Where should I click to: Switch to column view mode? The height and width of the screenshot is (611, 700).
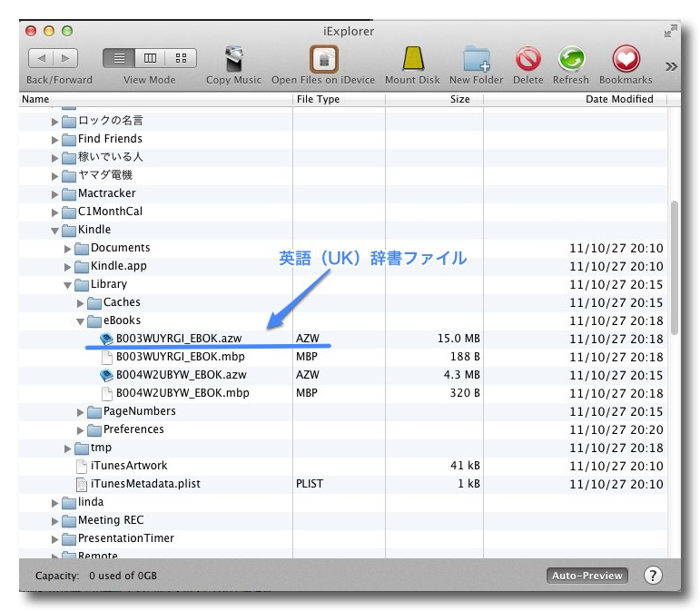[x=150, y=58]
